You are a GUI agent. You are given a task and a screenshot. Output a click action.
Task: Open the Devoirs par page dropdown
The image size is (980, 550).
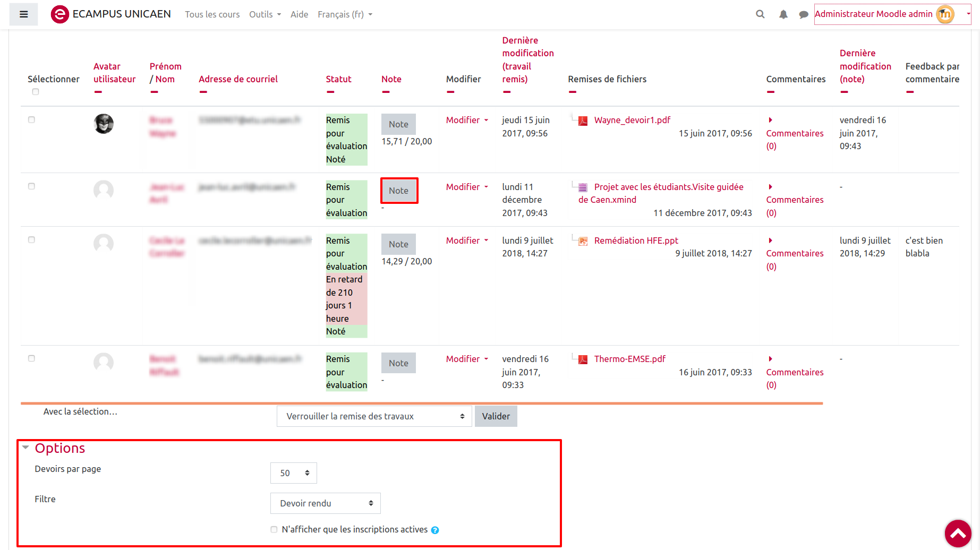click(293, 473)
